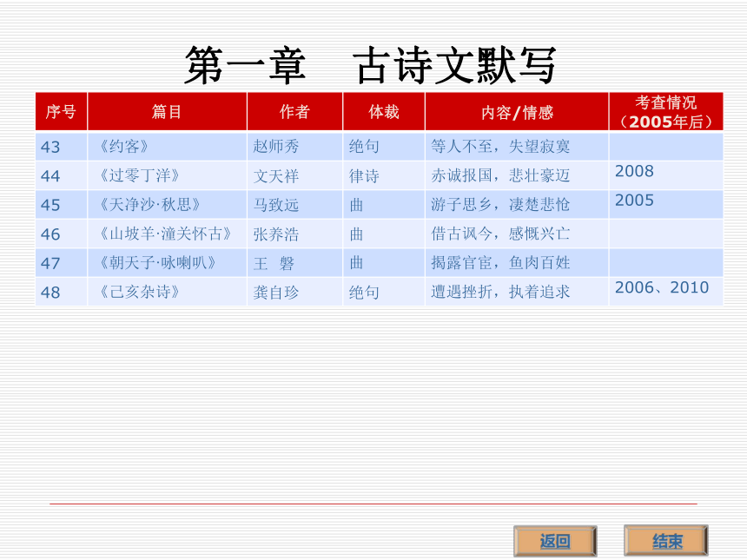Image resolution: width=747 pixels, height=560 pixels.
Task: Click the text 等人不至，失望寂寞
Action: coord(500,146)
